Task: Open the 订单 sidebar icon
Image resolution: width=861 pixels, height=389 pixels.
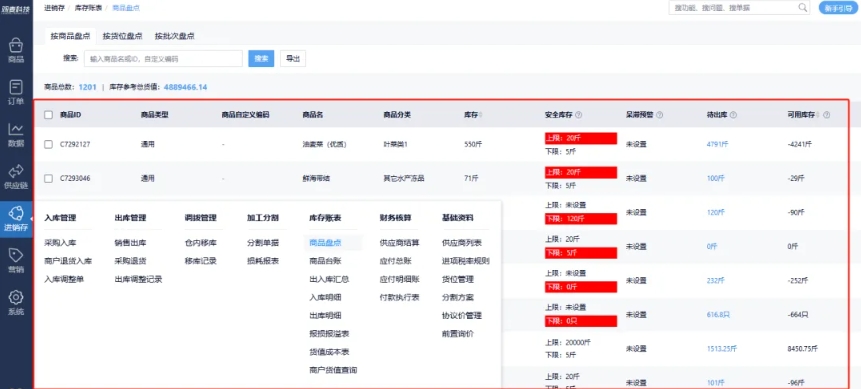Action: pos(16,92)
